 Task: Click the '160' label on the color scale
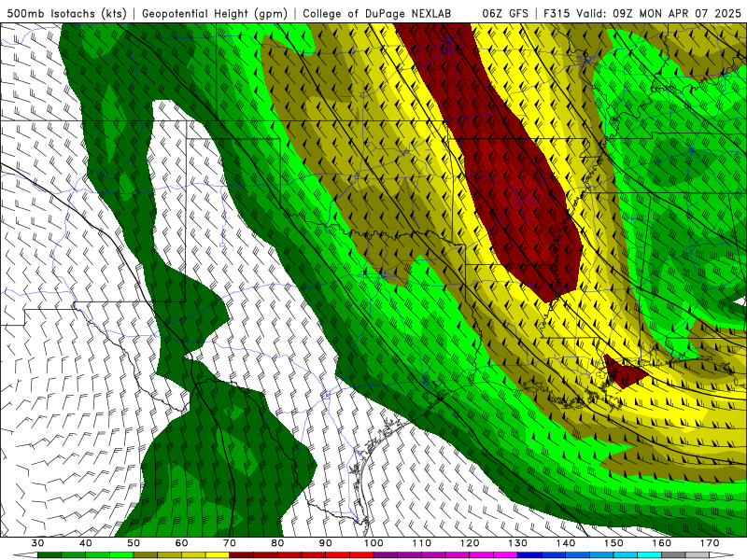(662, 543)
